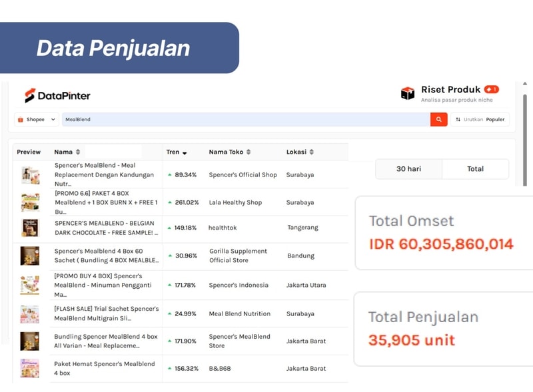Click the 35,905 unit sales value
The height and width of the screenshot is (392, 533).
(x=412, y=340)
